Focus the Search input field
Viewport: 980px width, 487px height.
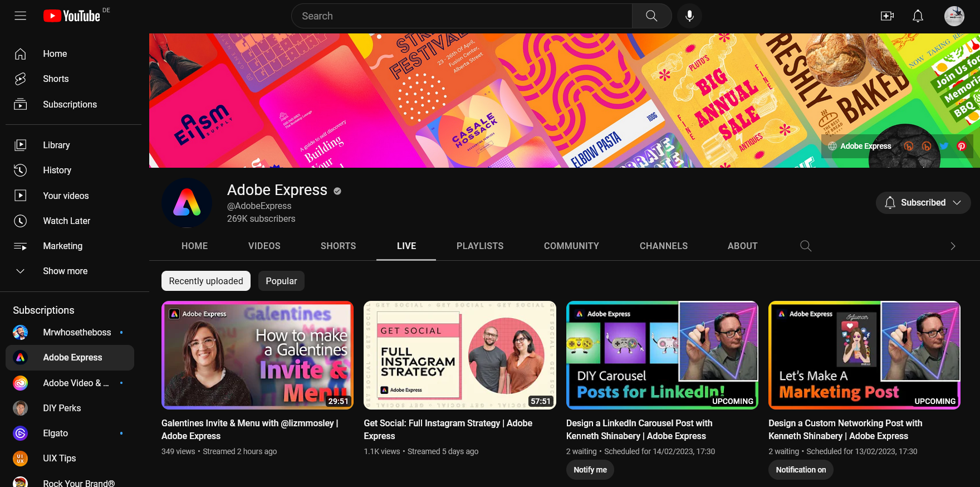pos(462,16)
